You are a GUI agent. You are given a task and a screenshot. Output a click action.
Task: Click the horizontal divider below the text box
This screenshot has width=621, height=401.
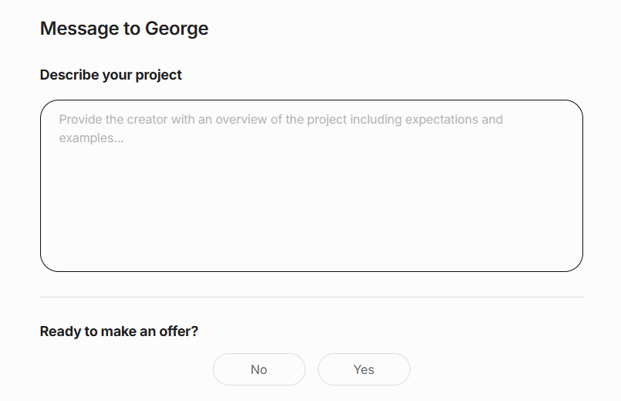coord(311,297)
